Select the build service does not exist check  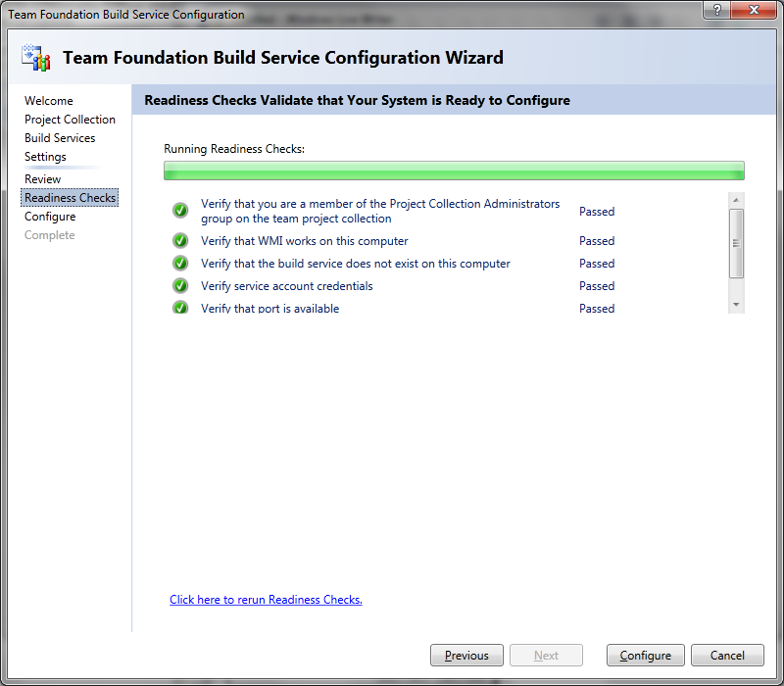356,264
